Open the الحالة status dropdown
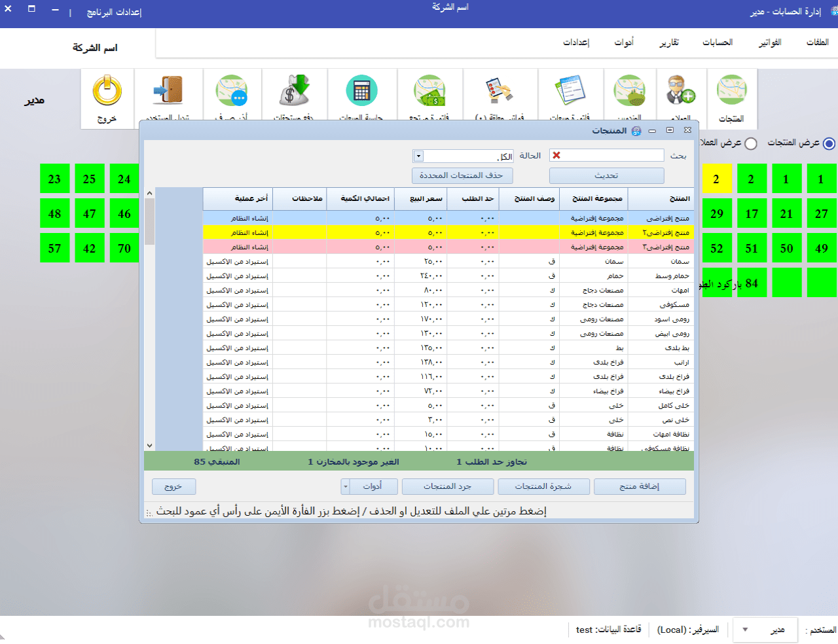This screenshot has height=644, width=838. (x=417, y=156)
